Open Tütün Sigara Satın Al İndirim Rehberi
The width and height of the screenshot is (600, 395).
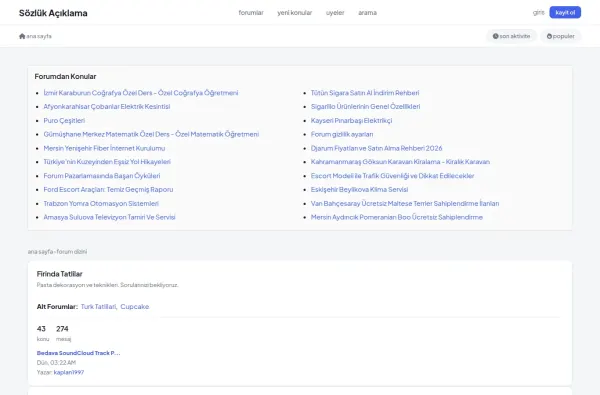click(x=365, y=93)
